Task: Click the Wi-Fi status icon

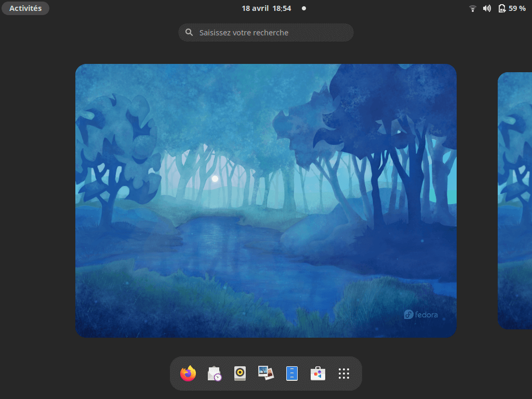Action: [x=472, y=8]
